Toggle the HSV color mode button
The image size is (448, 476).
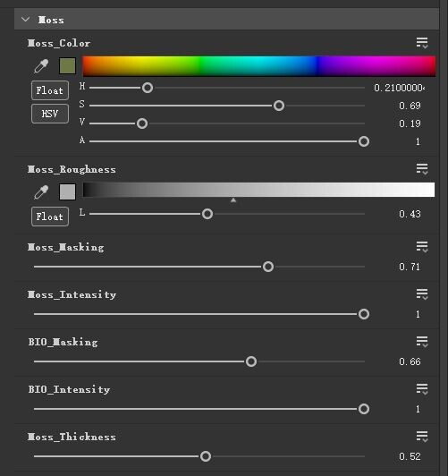pos(50,114)
